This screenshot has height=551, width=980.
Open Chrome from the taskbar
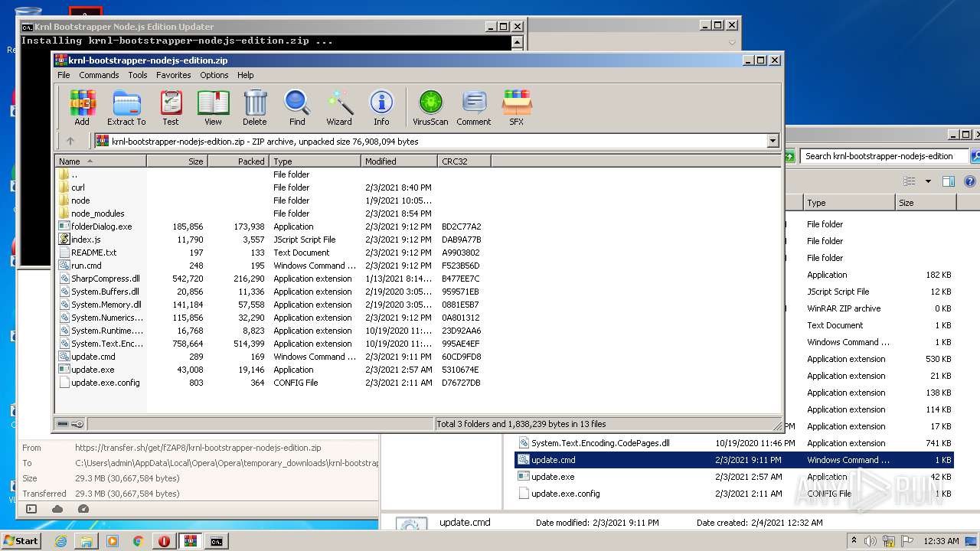139,541
